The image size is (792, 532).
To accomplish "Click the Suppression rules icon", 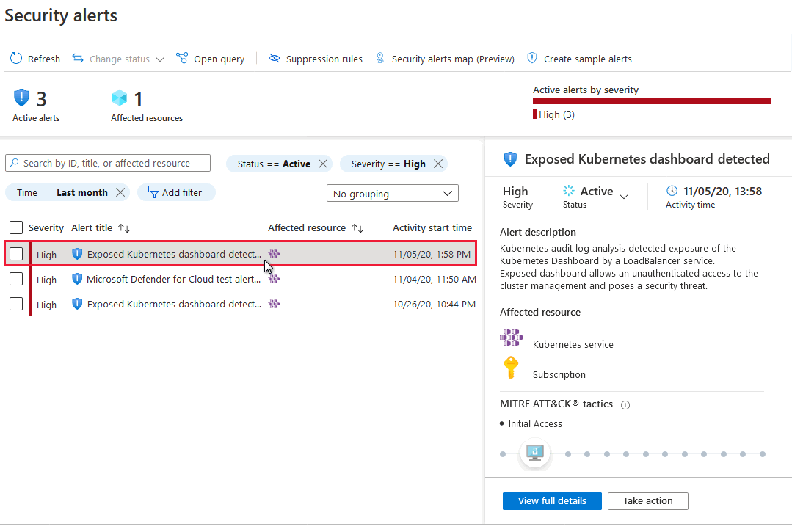I will (x=275, y=57).
